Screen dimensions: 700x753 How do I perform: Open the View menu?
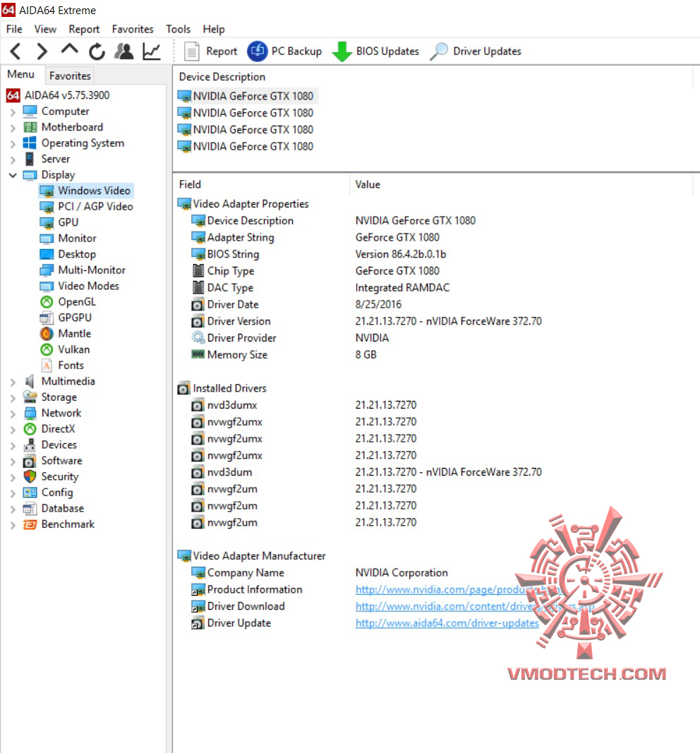(x=45, y=30)
